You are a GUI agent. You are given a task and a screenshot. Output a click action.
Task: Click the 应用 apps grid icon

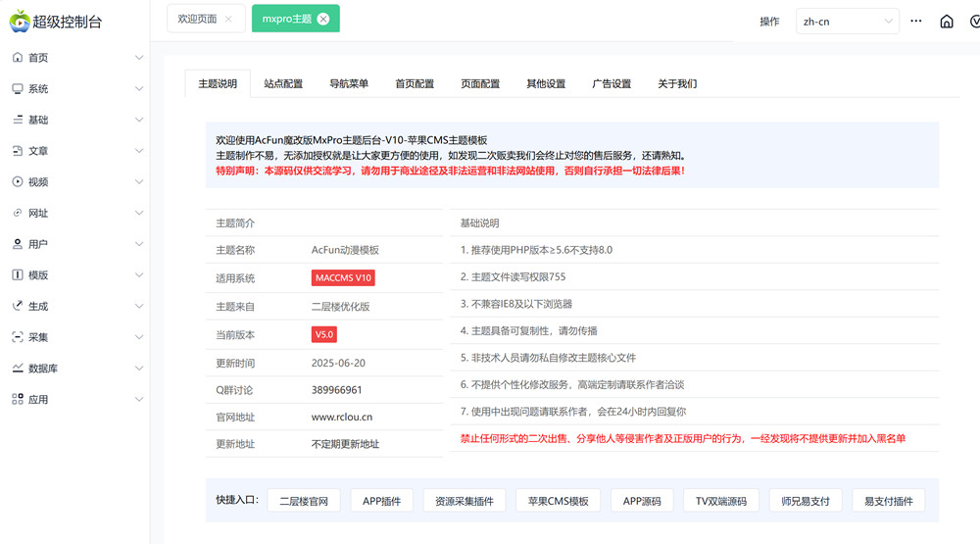coord(18,399)
